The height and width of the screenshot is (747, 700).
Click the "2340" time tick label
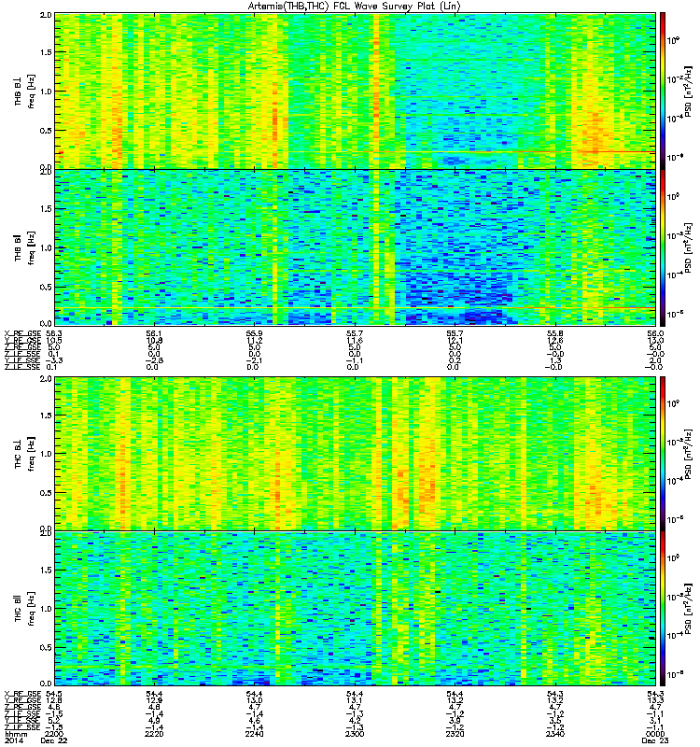(x=554, y=734)
